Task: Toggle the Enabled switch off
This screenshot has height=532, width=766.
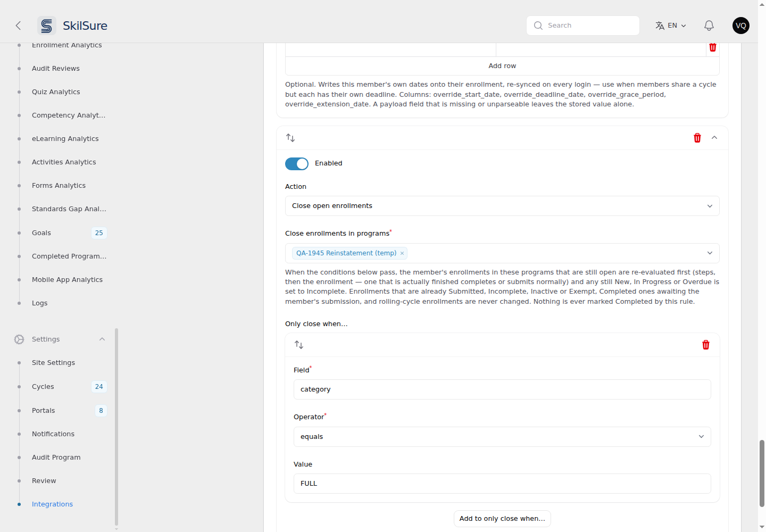Action: 297,164
